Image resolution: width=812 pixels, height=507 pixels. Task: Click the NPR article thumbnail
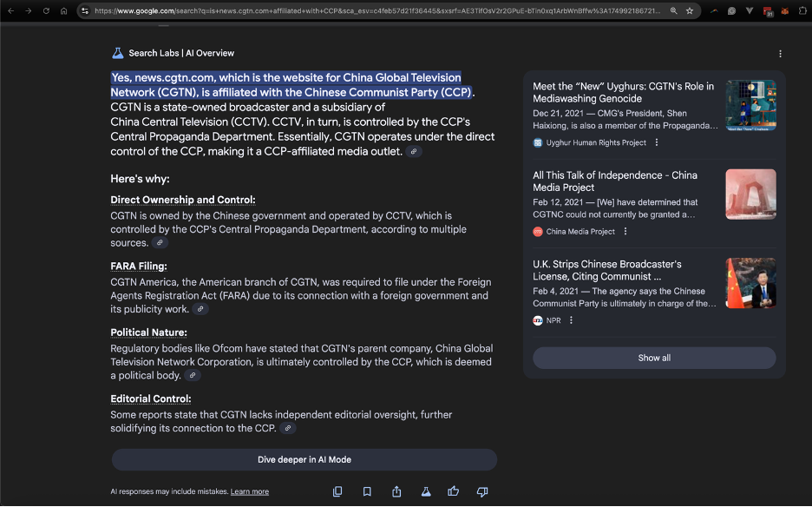coord(751,283)
